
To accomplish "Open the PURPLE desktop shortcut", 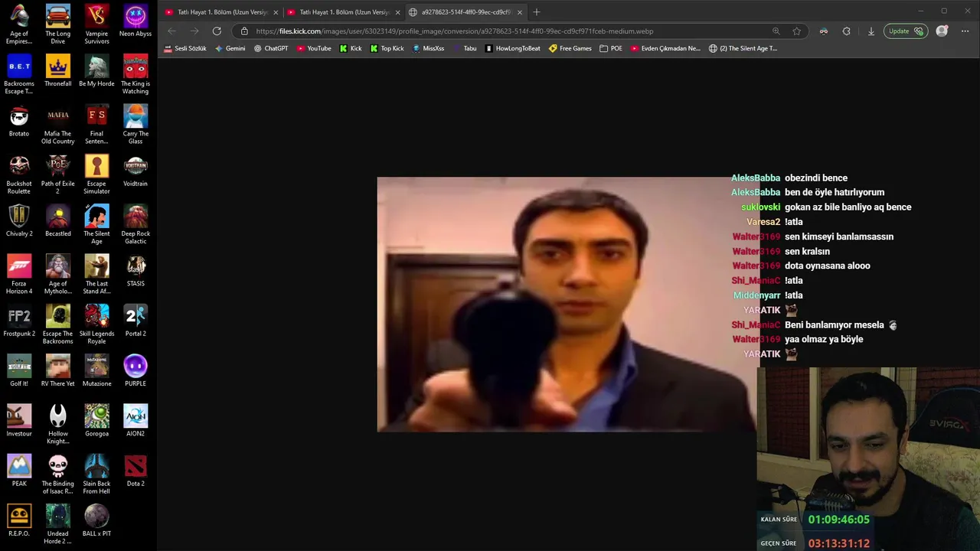I will tap(136, 371).
